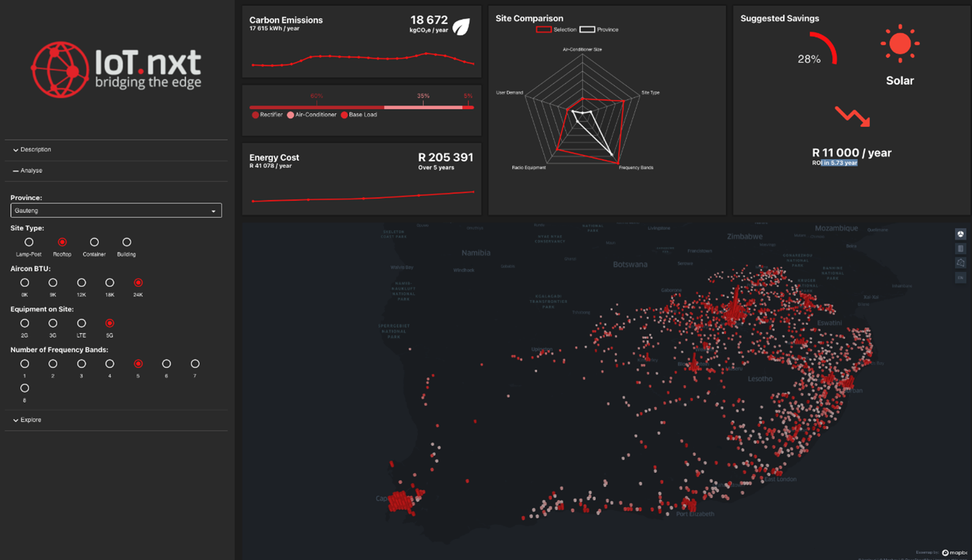
Task: Set Aircon BTU to 18K
Action: pyautogui.click(x=110, y=282)
